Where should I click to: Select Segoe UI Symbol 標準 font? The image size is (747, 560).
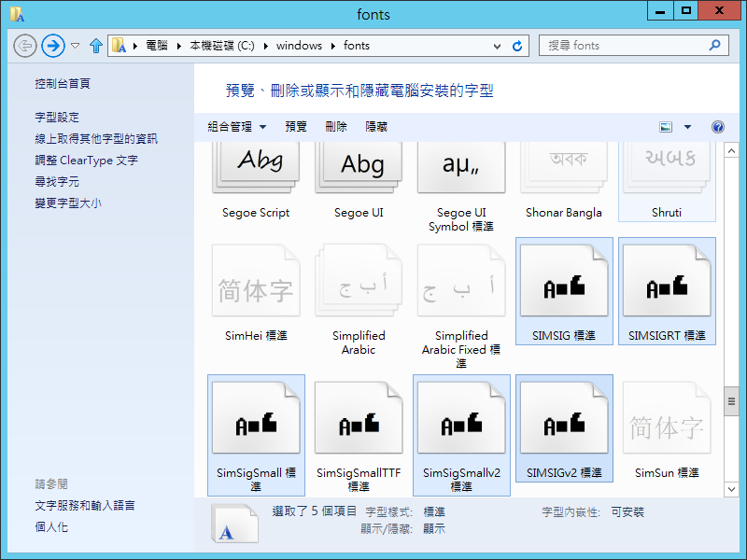[461, 187]
